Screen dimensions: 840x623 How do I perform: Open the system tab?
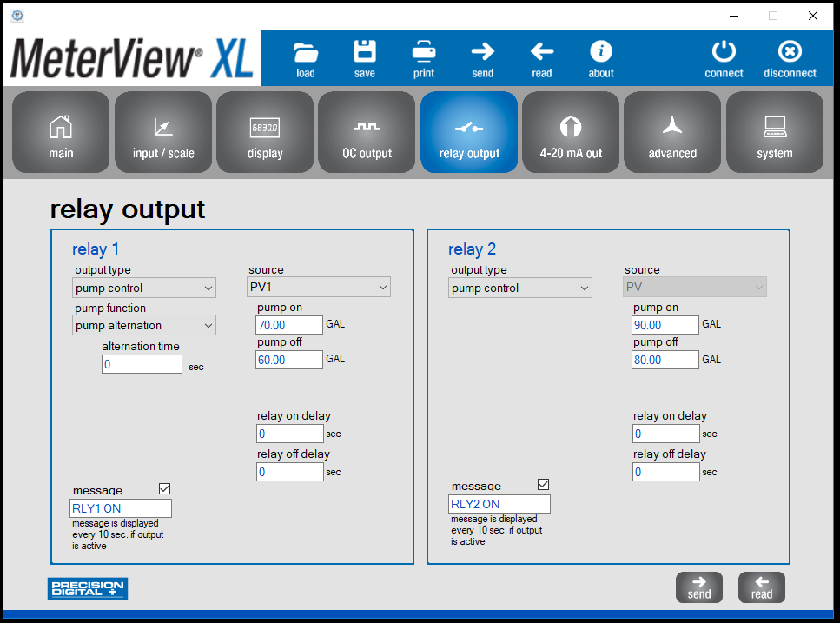tap(775, 132)
